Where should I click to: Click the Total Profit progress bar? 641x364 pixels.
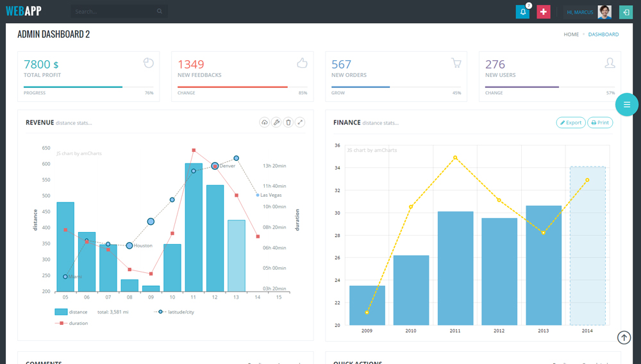click(x=88, y=87)
